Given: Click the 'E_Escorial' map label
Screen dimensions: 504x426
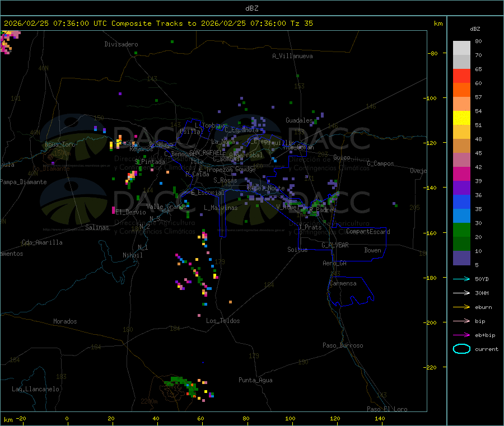Looking at the screenshot, I should (208, 193).
